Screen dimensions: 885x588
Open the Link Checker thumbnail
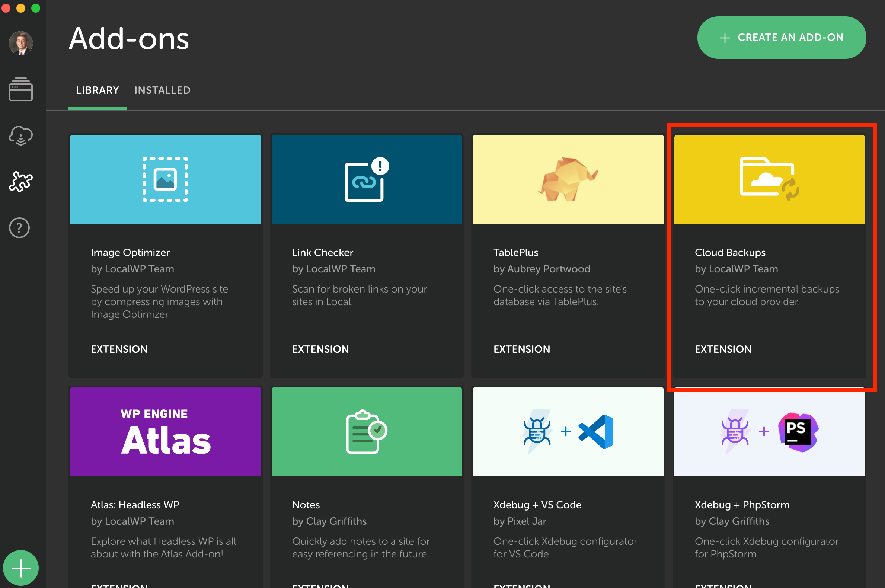(367, 179)
